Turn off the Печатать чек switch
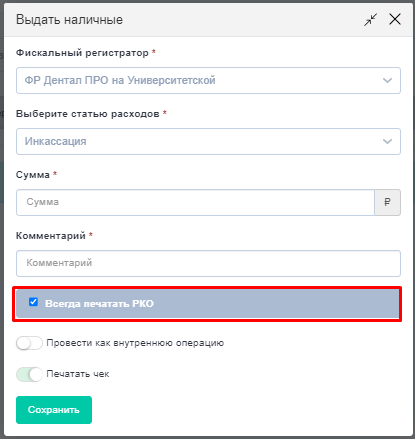 click(29, 374)
